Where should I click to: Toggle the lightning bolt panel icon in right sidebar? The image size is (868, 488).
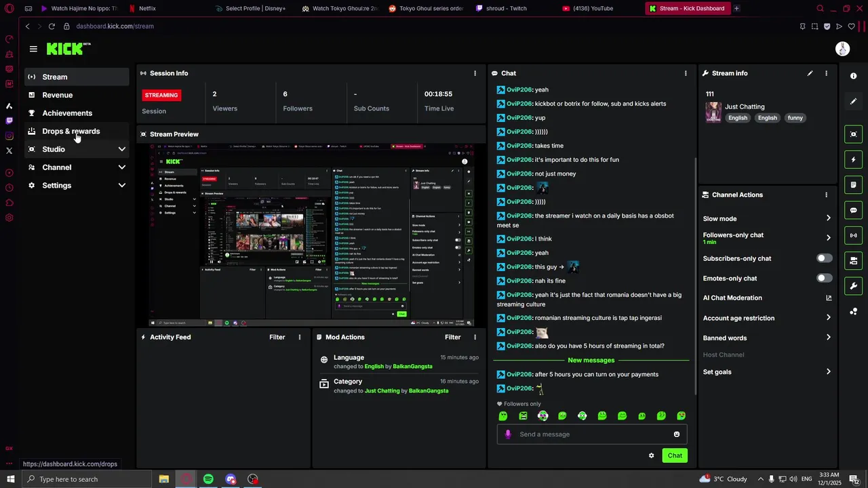853,159
